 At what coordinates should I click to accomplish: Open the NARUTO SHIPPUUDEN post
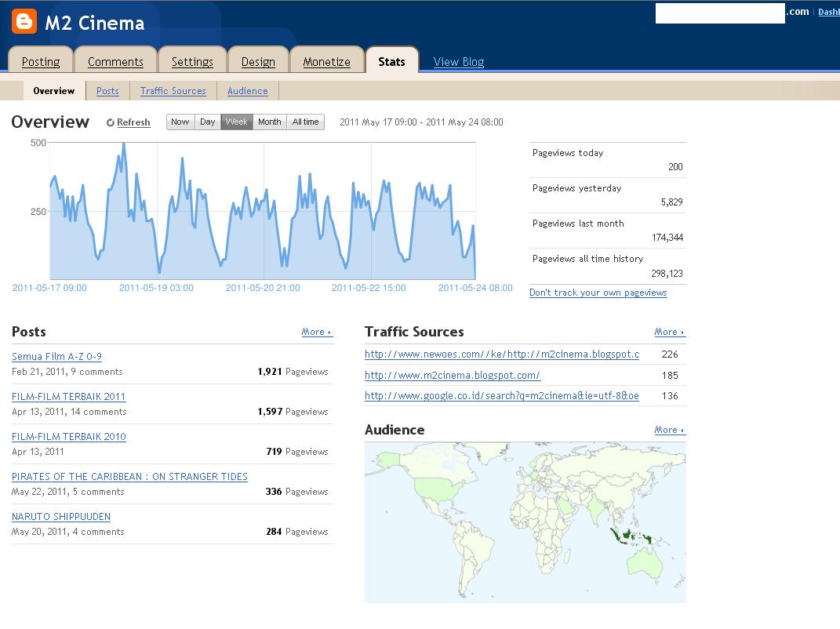tap(61, 517)
